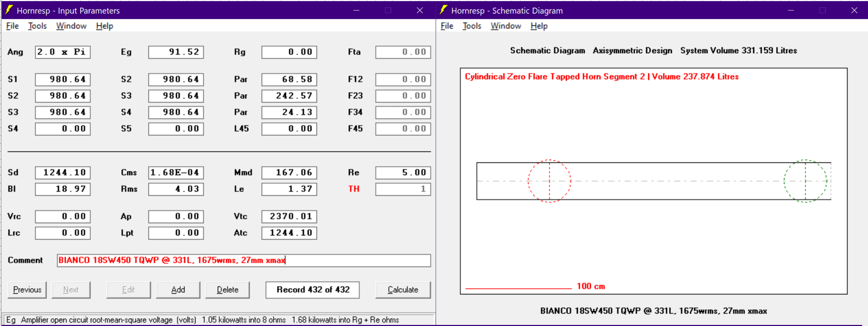Select the Ang field showing 2.0 x Pi
This screenshot has height=326, width=868.
(x=63, y=52)
